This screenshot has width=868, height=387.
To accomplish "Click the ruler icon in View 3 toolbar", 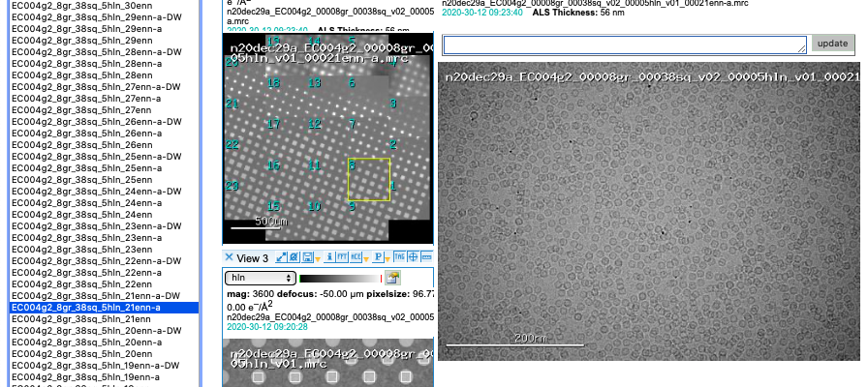I will (x=427, y=256).
